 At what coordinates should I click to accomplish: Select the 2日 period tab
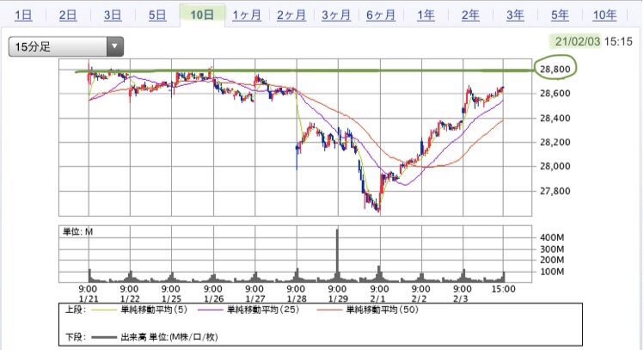(68, 15)
